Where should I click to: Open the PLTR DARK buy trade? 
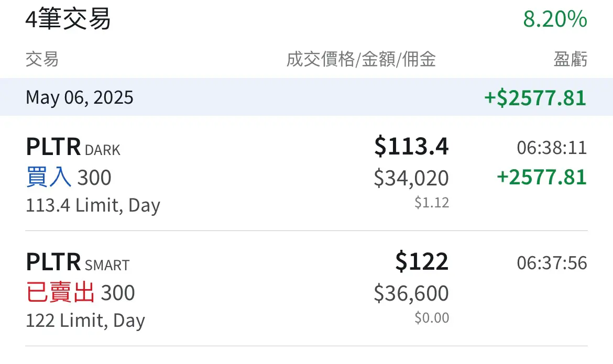point(306,173)
